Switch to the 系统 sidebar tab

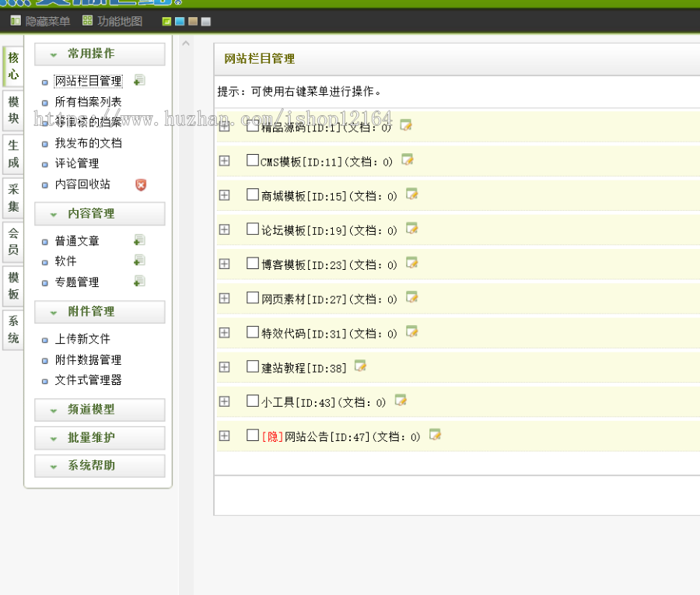coord(12,329)
